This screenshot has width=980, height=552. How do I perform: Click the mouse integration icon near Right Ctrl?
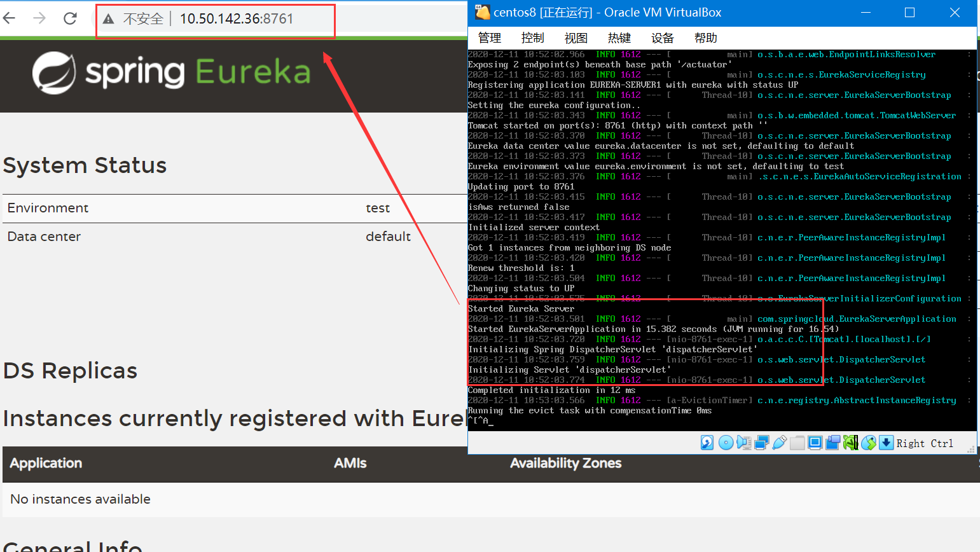869,442
